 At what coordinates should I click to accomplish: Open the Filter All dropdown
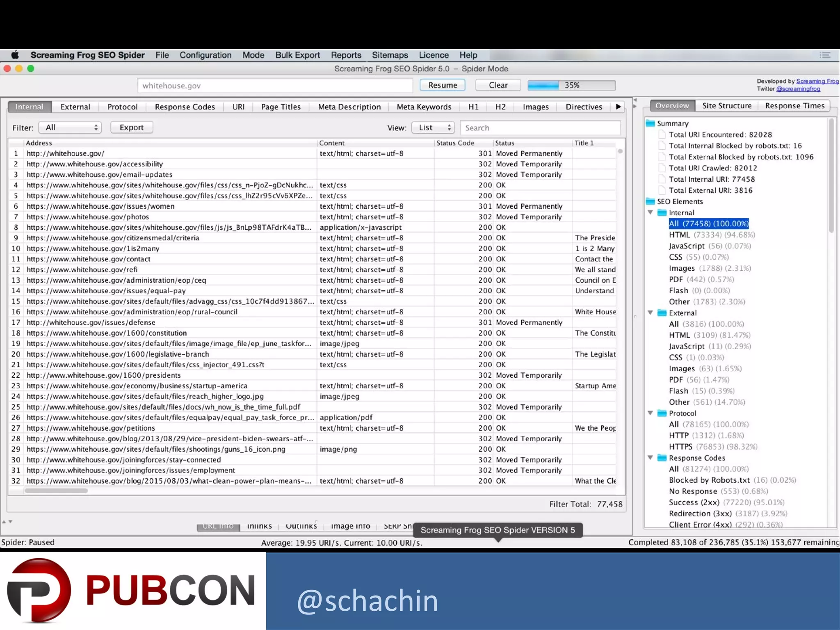(x=70, y=128)
